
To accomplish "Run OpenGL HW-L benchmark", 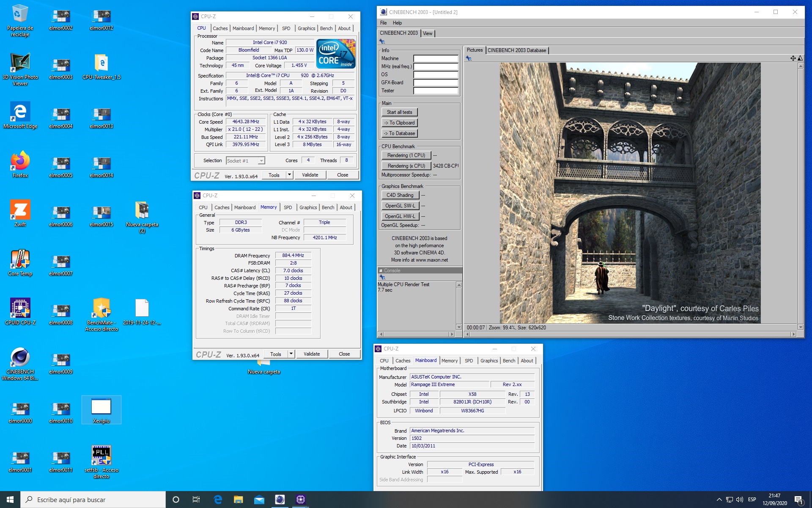I will pyautogui.click(x=400, y=216).
